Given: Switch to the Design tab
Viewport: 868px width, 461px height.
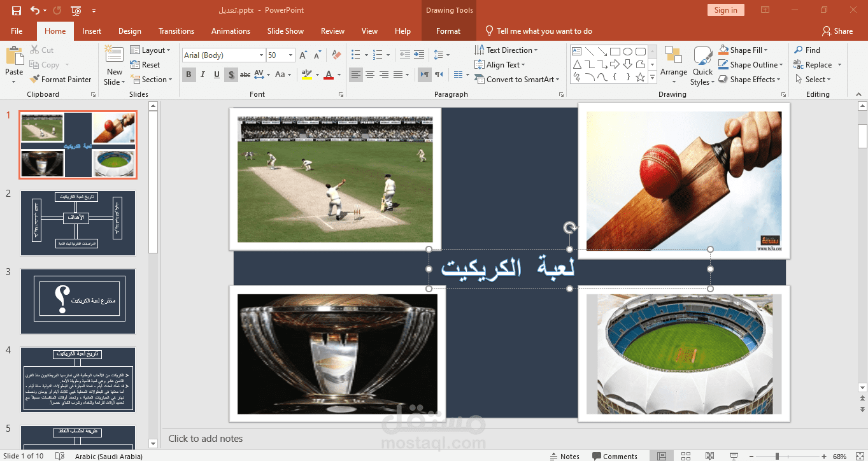Looking at the screenshot, I should 130,31.
